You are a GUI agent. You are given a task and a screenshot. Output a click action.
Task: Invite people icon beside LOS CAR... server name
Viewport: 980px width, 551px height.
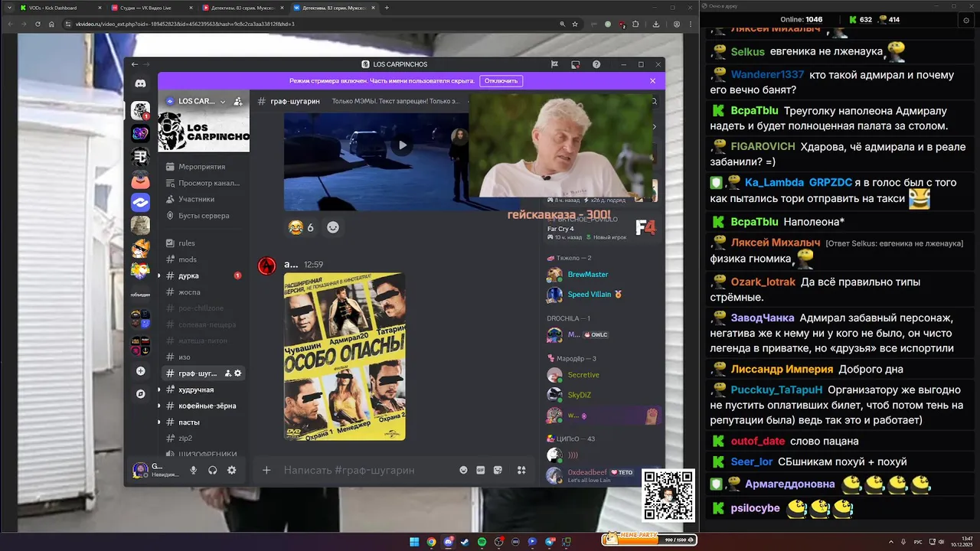click(238, 101)
